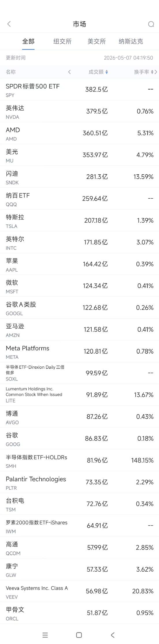Open Palantir Technologies PLTR entry
159x644 pixels.
(79, 482)
